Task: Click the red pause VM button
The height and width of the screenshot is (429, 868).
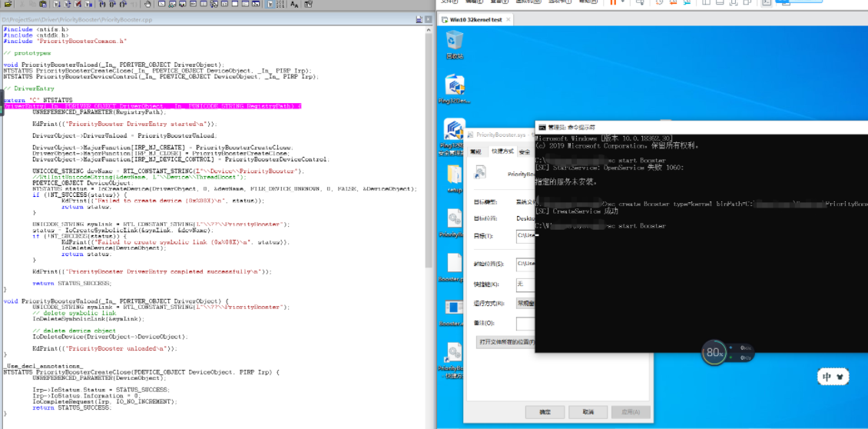Action: [x=613, y=2]
